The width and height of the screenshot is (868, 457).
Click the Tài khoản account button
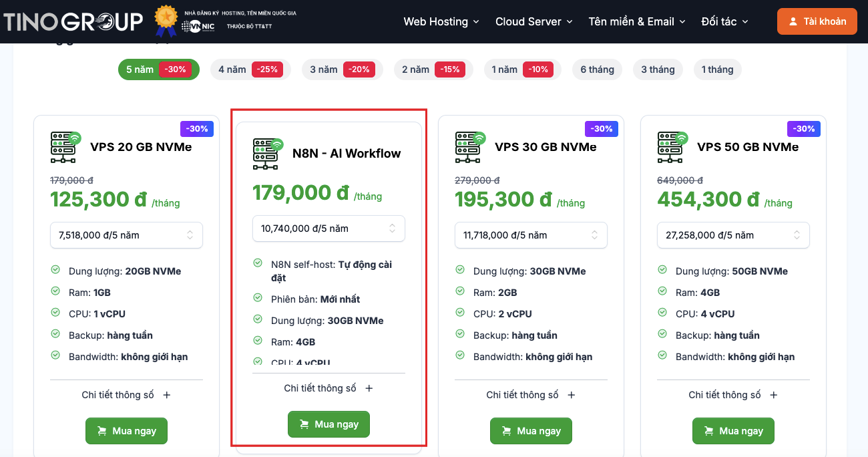817,21
